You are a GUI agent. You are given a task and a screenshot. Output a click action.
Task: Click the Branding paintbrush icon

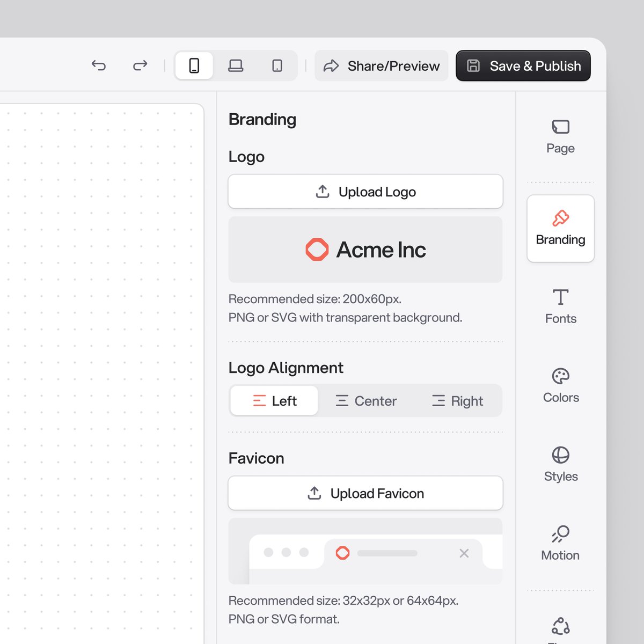561,218
